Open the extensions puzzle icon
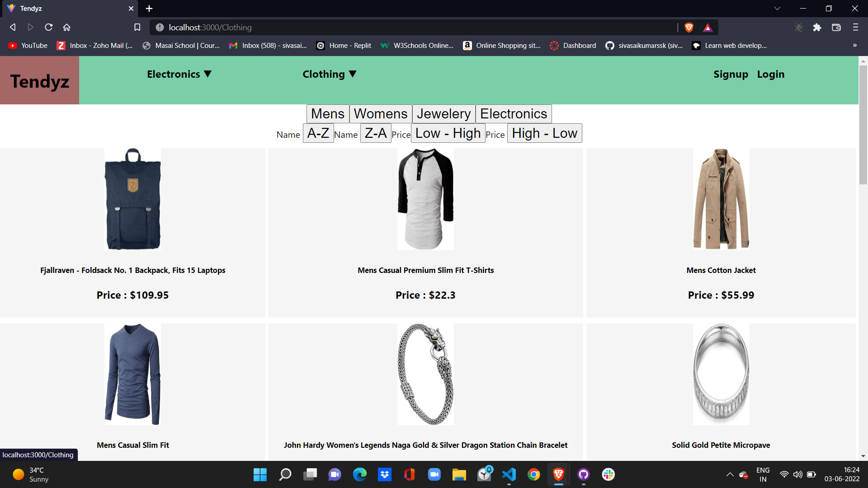 (x=817, y=28)
